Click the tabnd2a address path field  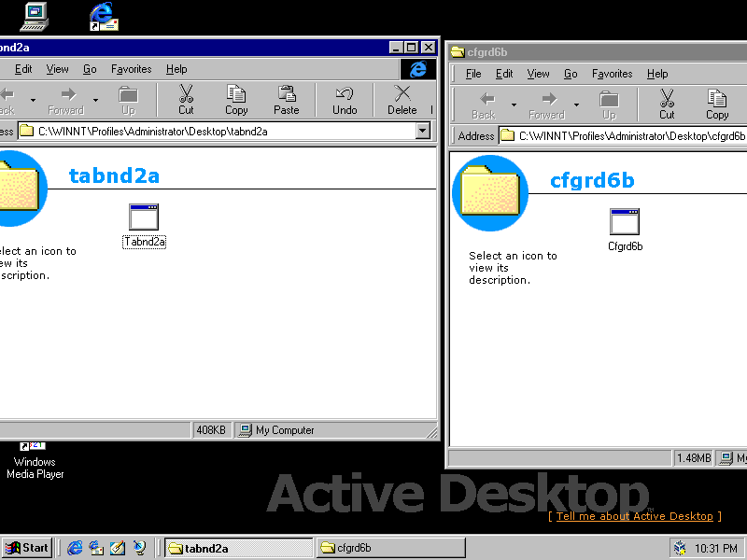click(217, 131)
